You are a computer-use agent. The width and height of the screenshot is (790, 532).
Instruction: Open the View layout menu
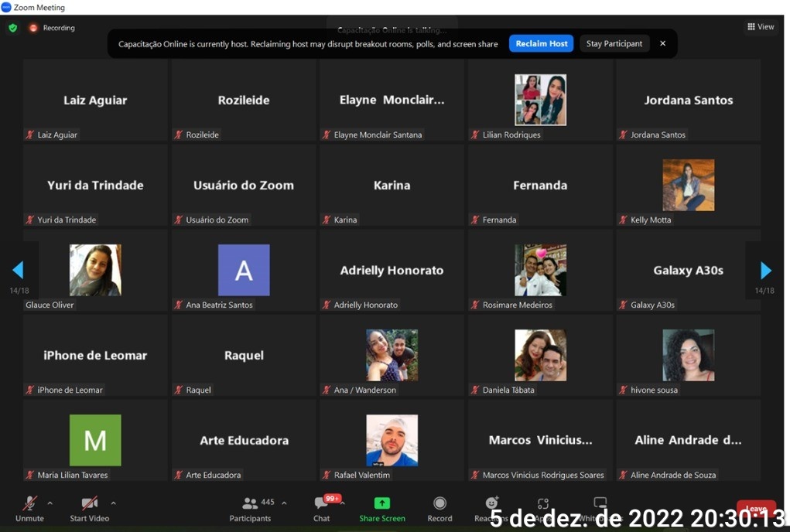[760, 27]
